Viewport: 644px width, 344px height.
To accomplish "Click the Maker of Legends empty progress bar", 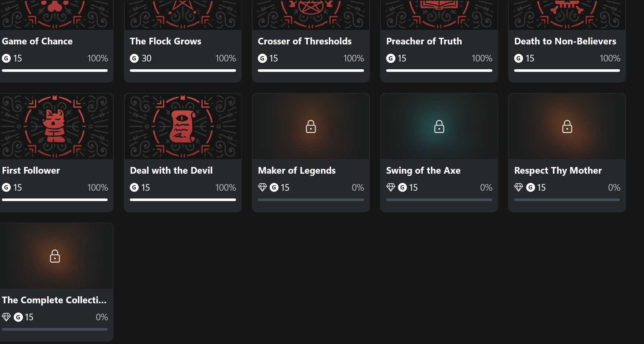I will coord(311,200).
